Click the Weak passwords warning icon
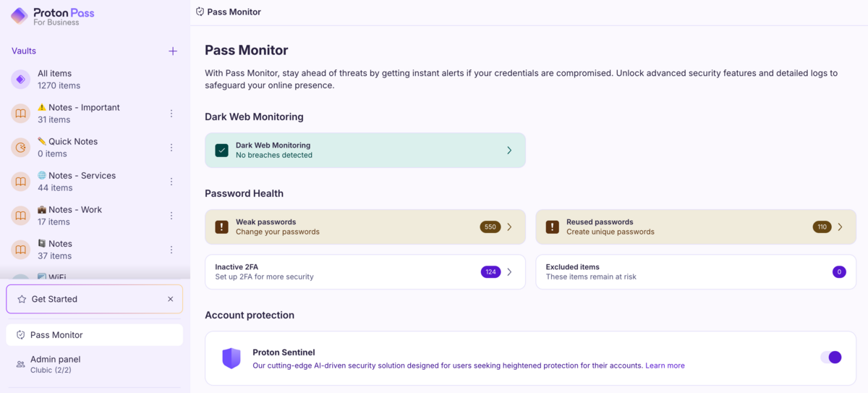Viewport: 868px width, 393px height. tap(222, 227)
